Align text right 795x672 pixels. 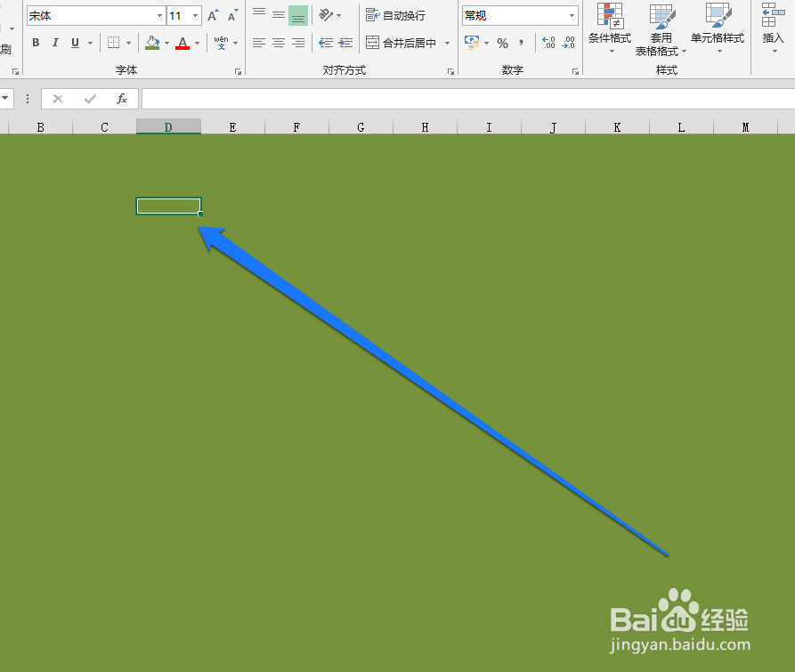[x=298, y=43]
